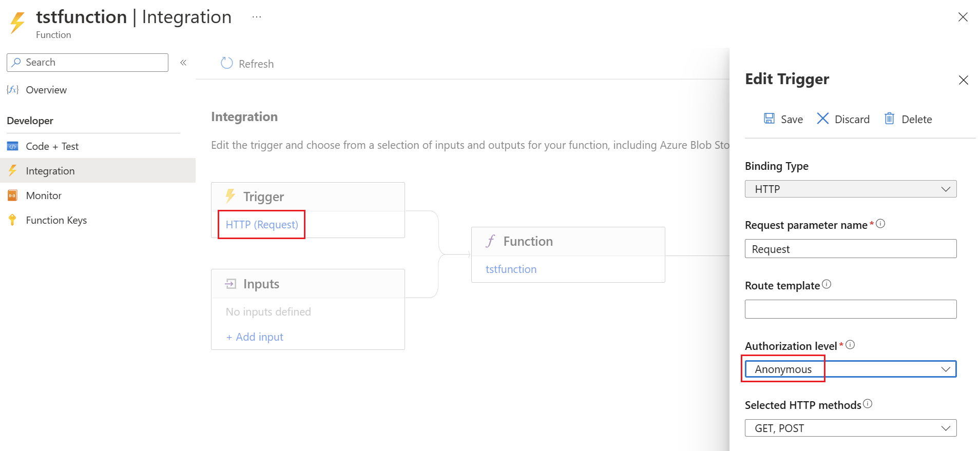This screenshot has height=451, width=980.
Task: Click the Request parameter name field
Action: [851, 249]
